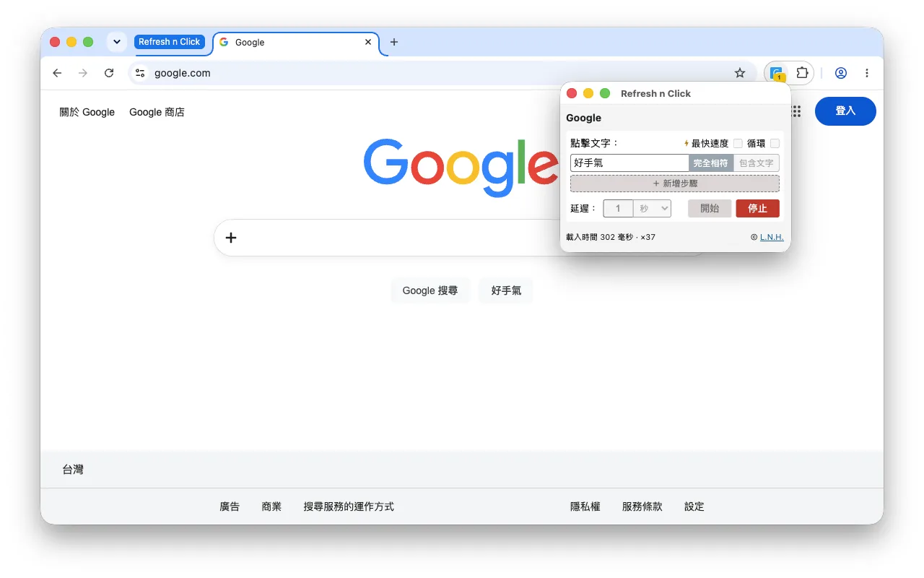This screenshot has height=578, width=924.
Task: Click the Google logo image
Action: point(461,167)
